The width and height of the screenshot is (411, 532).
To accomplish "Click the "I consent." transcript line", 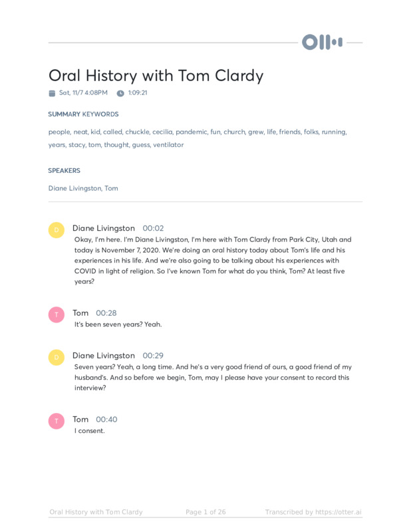I will [90, 431].
